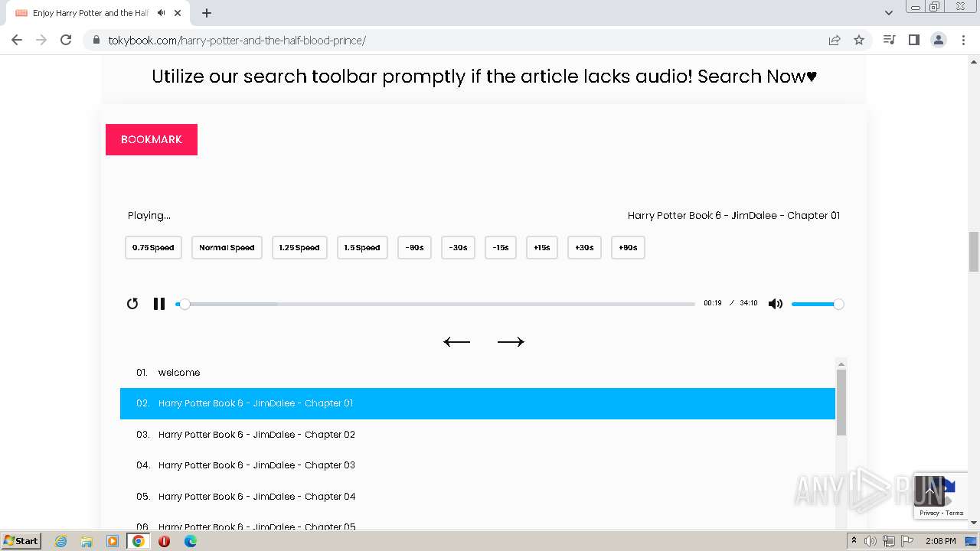Play Harry Potter Book 6 Chapter 04
Image resolution: width=980 pixels, height=551 pixels.
[478, 497]
